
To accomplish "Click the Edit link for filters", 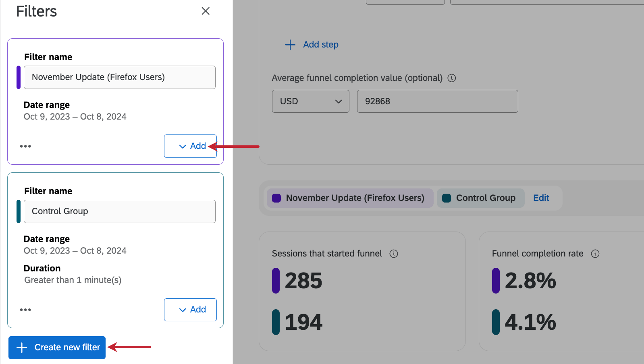I will click(541, 198).
